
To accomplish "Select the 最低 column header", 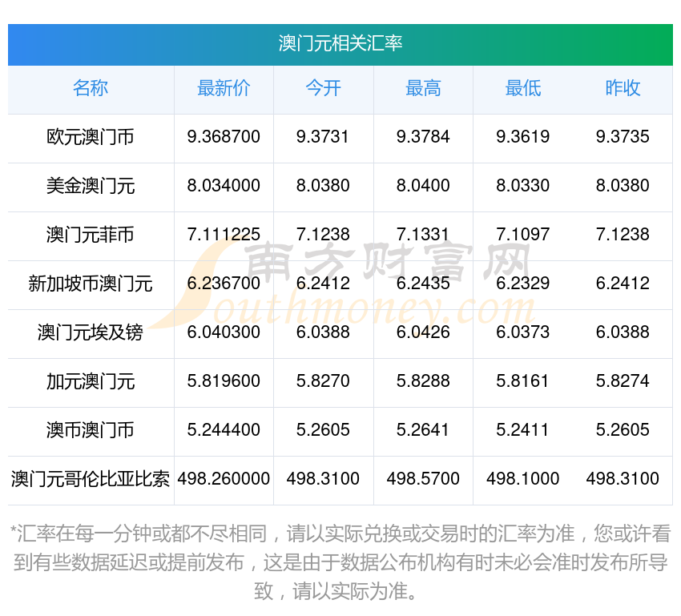I will pos(523,88).
